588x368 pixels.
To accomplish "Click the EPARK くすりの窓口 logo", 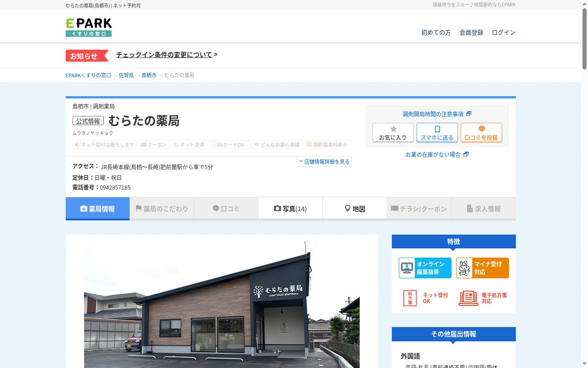I will [89, 28].
